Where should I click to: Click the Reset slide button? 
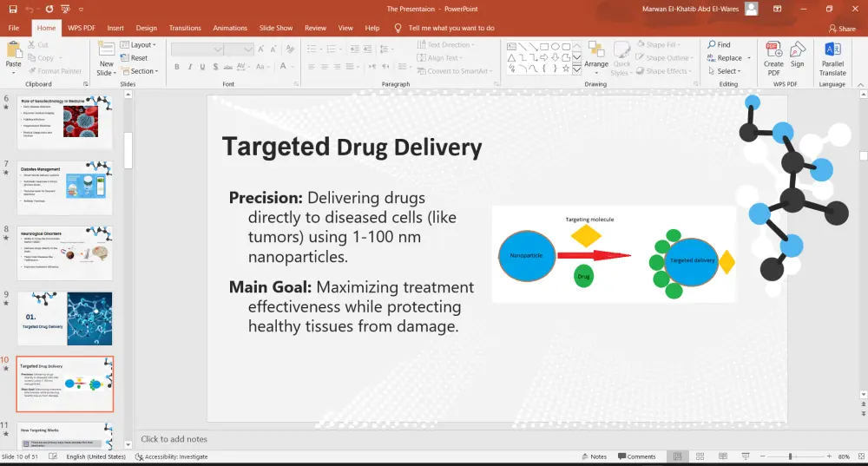click(134, 57)
